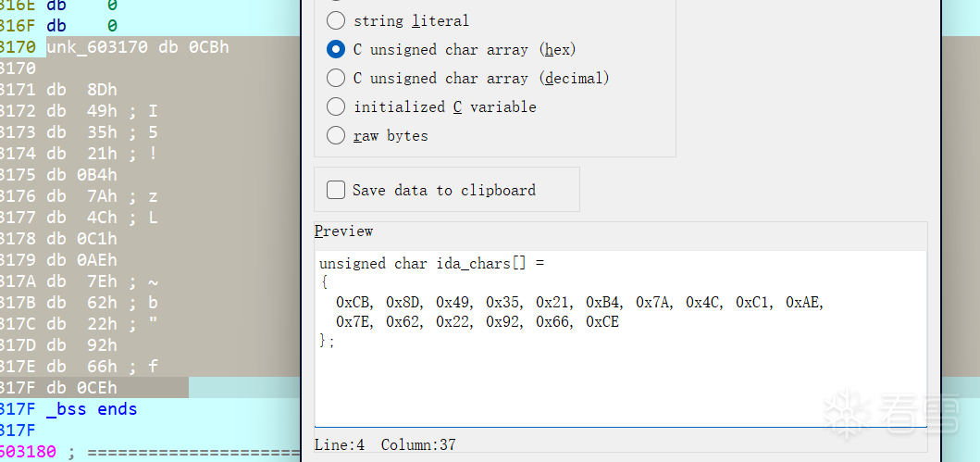The height and width of the screenshot is (462, 980).
Task: Click the _bss ends segment line
Action: pyautogui.click(x=91, y=409)
